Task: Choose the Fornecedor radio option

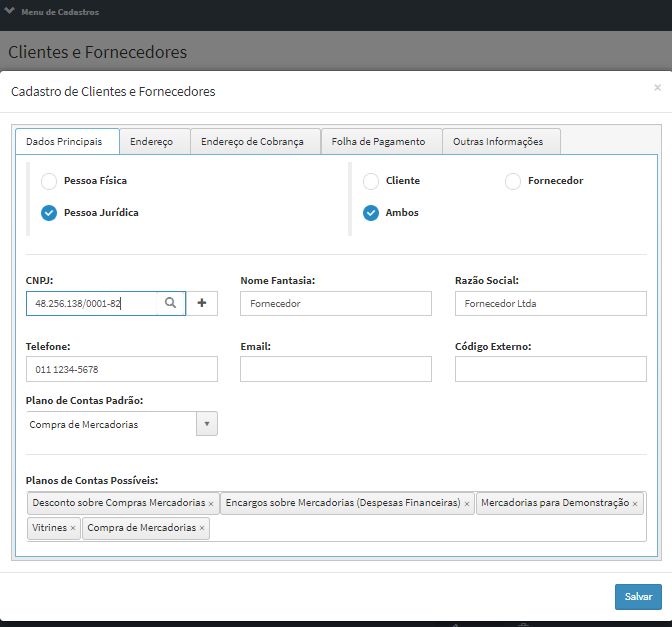Action: pyautogui.click(x=513, y=181)
